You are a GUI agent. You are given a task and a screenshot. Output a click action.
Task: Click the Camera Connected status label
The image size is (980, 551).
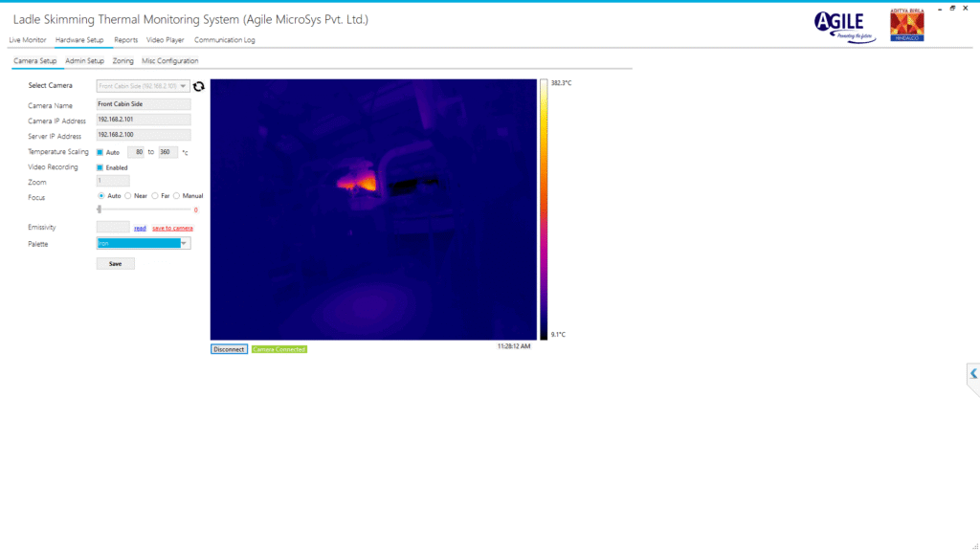[279, 349]
